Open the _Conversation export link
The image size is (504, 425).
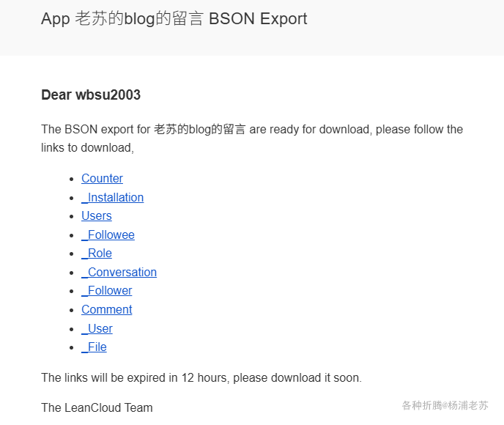(x=119, y=272)
